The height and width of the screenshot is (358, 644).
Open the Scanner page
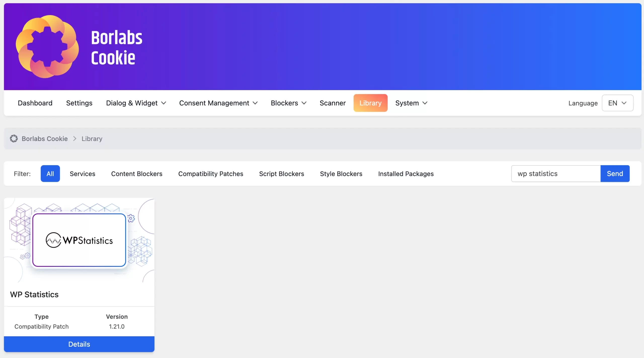(x=333, y=103)
